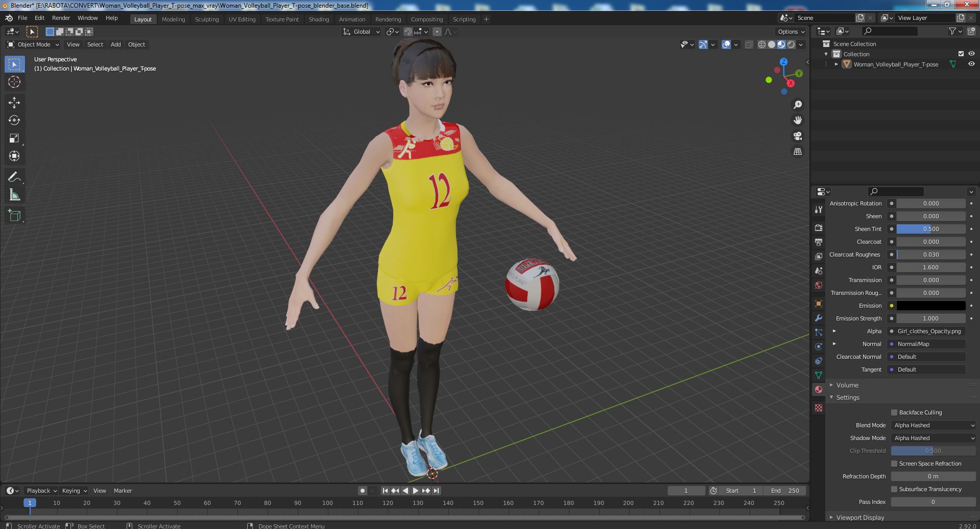Click the viewport zoom magnifier icon
This screenshot has height=529, width=980.
(797, 105)
